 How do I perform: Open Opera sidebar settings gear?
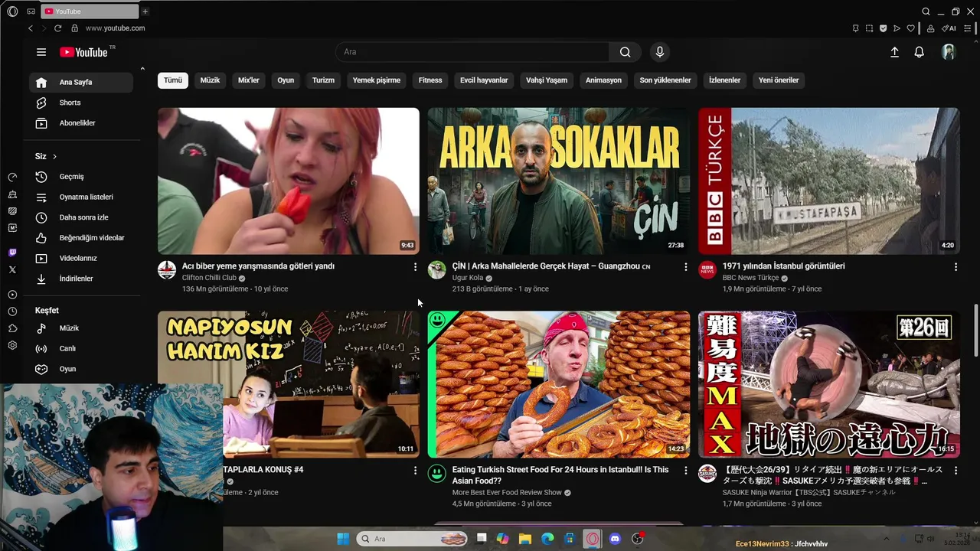[12, 345]
